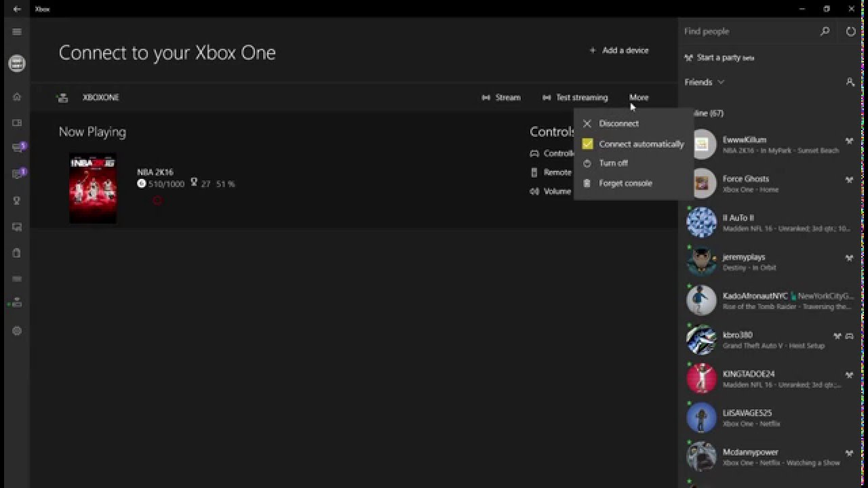Open the NBA 2K16 game cover thumbnail

(x=93, y=188)
